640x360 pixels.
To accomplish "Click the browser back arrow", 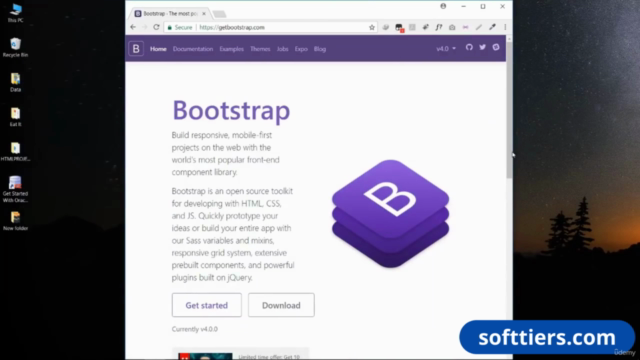I will click(x=133, y=27).
